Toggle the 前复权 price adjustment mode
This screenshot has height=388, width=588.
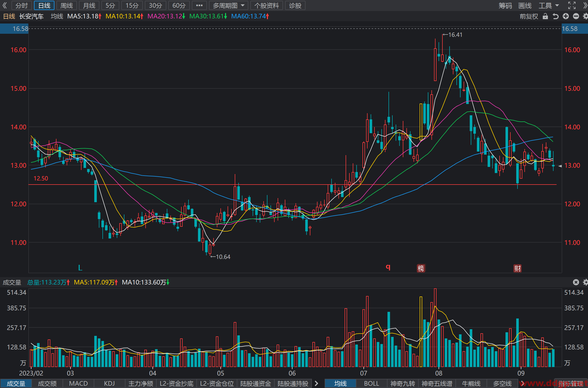(x=529, y=16)
